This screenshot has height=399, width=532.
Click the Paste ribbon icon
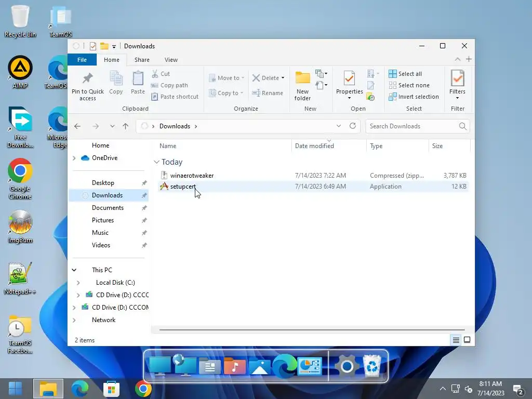(138, 79)
